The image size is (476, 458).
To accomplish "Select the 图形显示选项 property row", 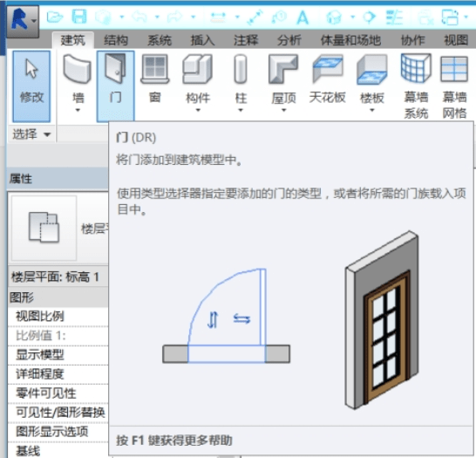I will (58, 432).
